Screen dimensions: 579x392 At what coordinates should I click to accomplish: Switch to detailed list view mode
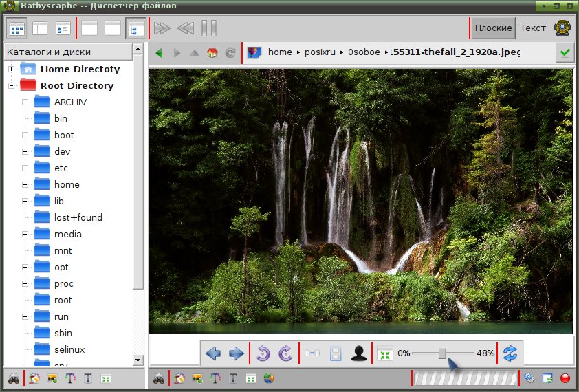pyautogui.click(x=63, y=28)
